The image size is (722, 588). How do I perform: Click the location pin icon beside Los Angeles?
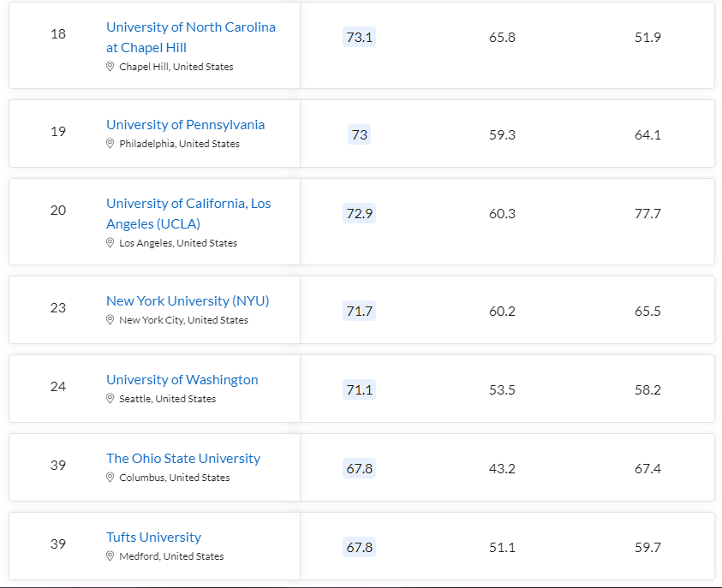click(110, 243)
